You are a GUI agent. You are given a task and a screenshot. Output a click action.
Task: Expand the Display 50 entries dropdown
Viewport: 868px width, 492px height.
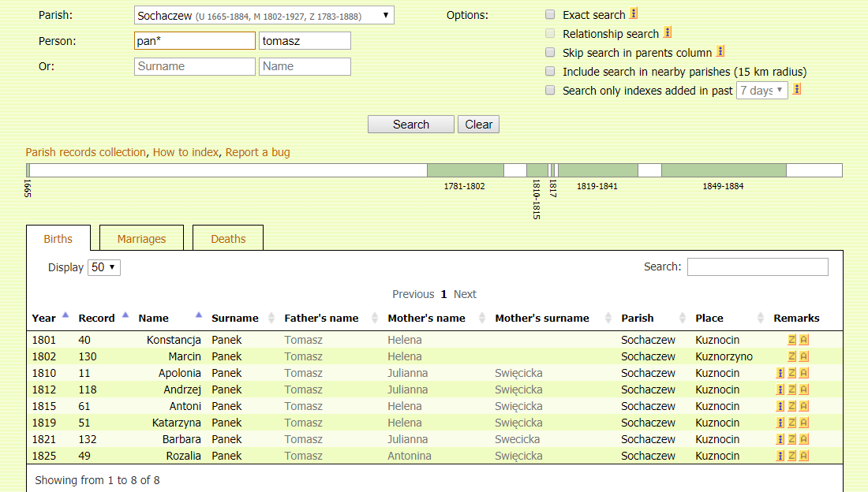104,267
